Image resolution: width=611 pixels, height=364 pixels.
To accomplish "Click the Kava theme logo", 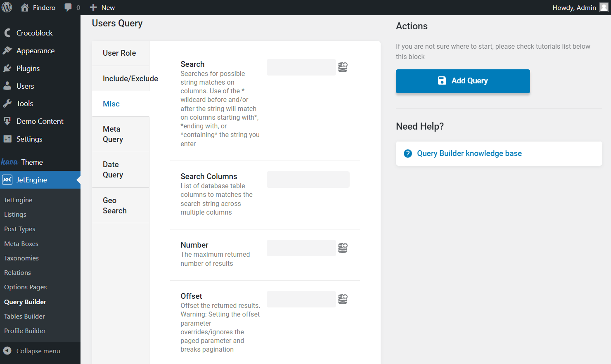I will pyautogui.click(x=9, y=162).
